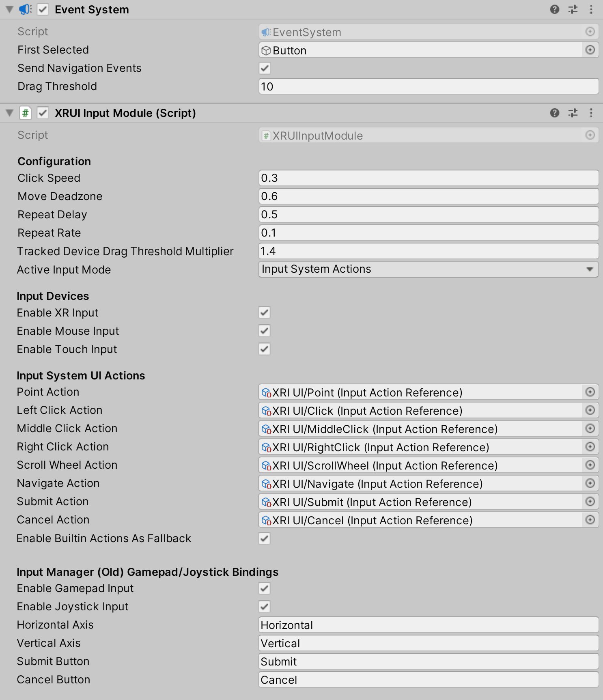Open Event System component options menu
The height and width of the screenshot is (700, 603).
[591, 9]
